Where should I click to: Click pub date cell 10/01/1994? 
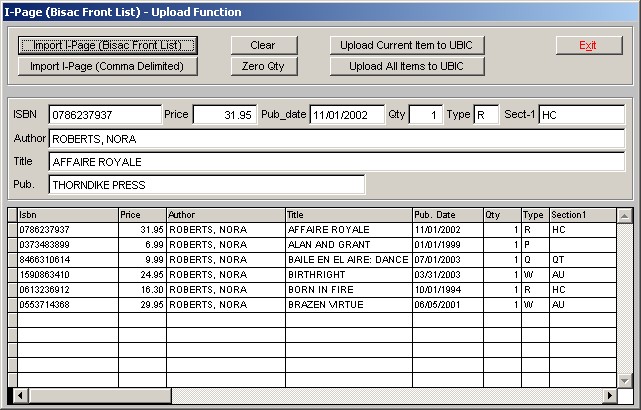click(448, 290)
